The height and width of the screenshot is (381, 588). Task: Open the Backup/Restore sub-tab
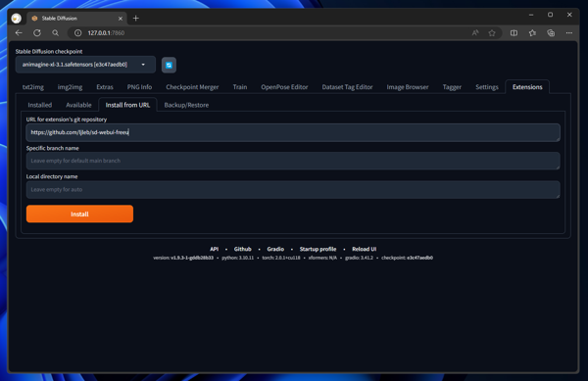tap(186, 105)
